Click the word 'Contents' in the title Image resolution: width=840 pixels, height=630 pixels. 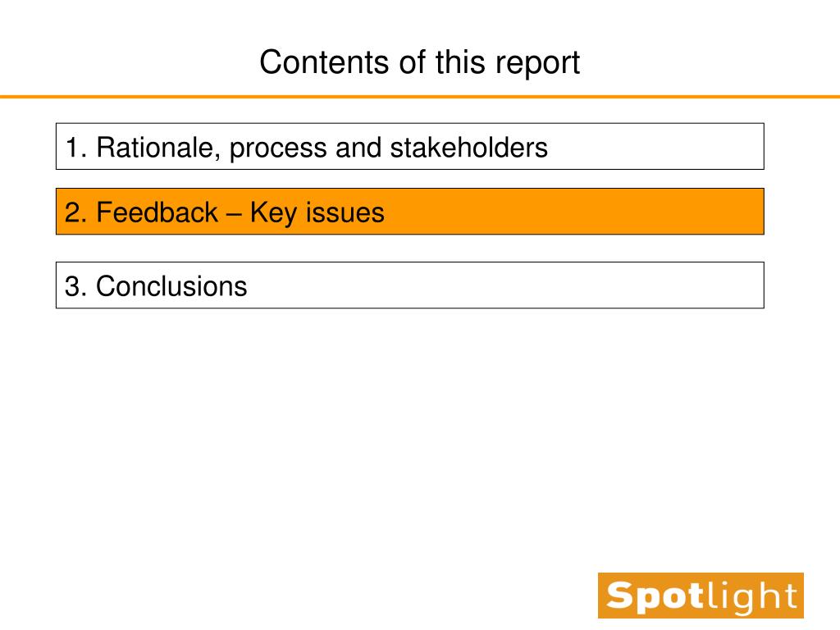[x=324, y=62]
